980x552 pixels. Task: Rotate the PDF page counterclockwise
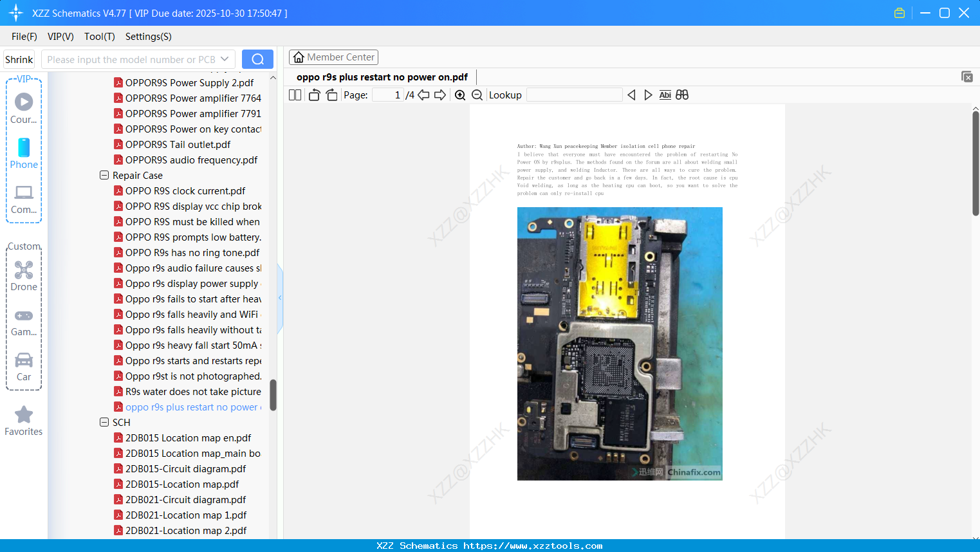click(x=313, y=95)
